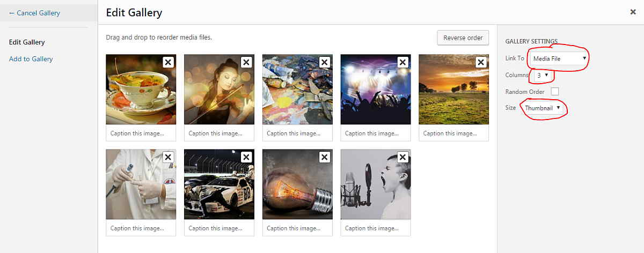This screenshot has width=644, height=253.
Task: Open the Columns dropdown
Action: (543, 76)
